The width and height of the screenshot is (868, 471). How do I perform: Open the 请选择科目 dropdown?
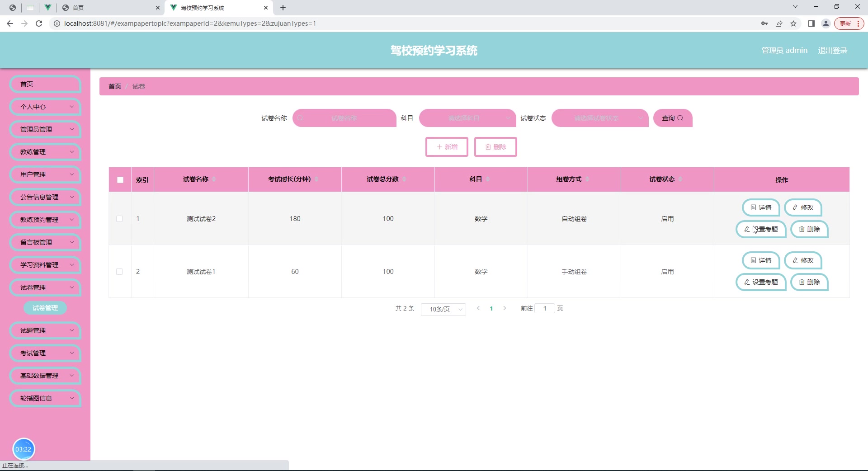(x=467, y=118)
